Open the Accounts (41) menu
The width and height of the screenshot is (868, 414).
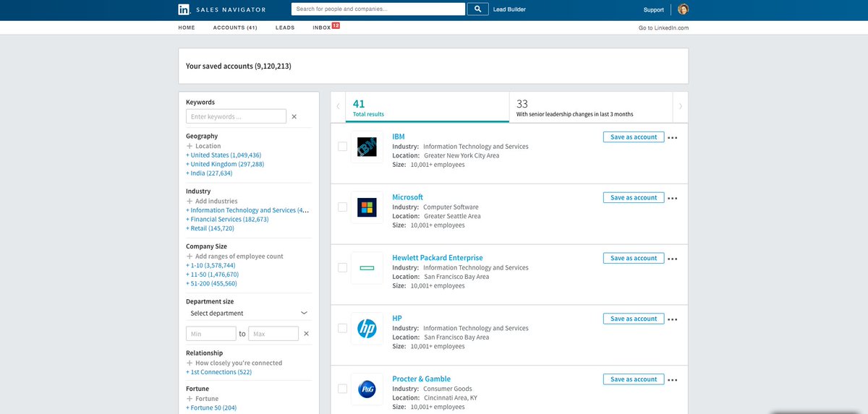[235, 27]
